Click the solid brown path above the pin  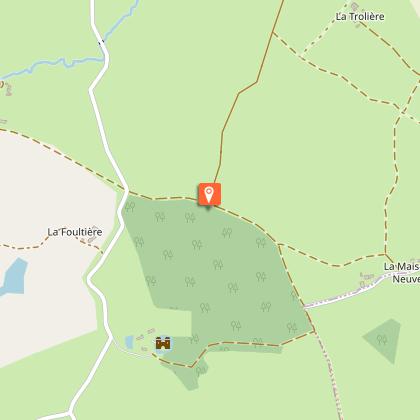coord(247,90)
